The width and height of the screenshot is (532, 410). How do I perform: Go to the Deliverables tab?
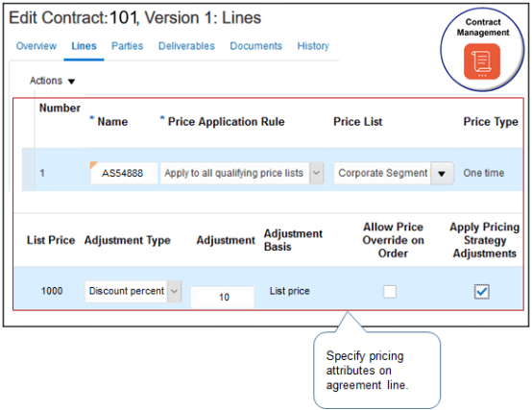pos(186,46)
